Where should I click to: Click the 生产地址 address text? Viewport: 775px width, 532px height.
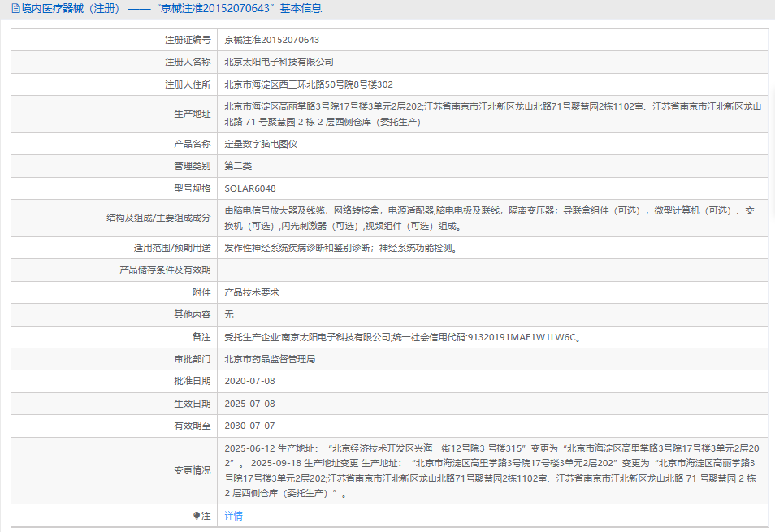(x=492, y=114)
